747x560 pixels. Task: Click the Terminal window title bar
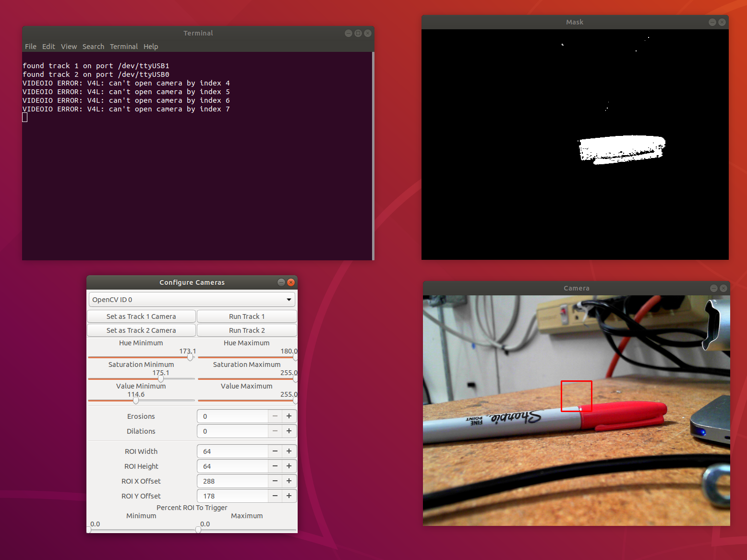[x=198, y=33]
